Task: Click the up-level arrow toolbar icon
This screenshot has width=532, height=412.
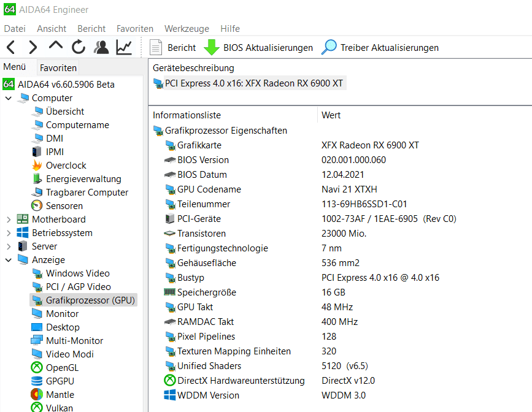Action: point(56,46)
